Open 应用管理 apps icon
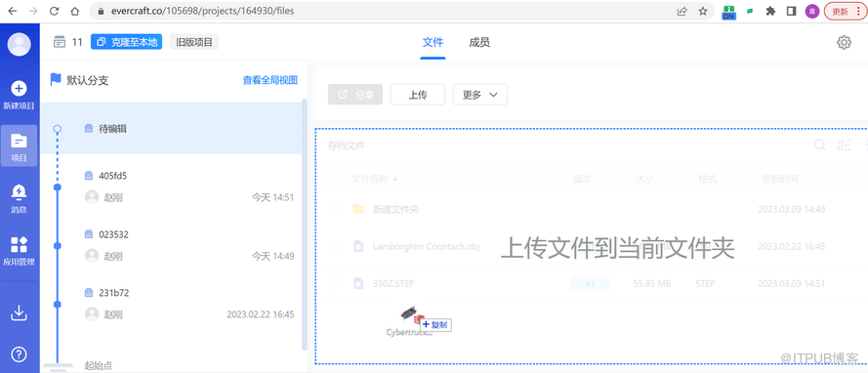This screenshot has height=373, width=868. pos(19,245)
